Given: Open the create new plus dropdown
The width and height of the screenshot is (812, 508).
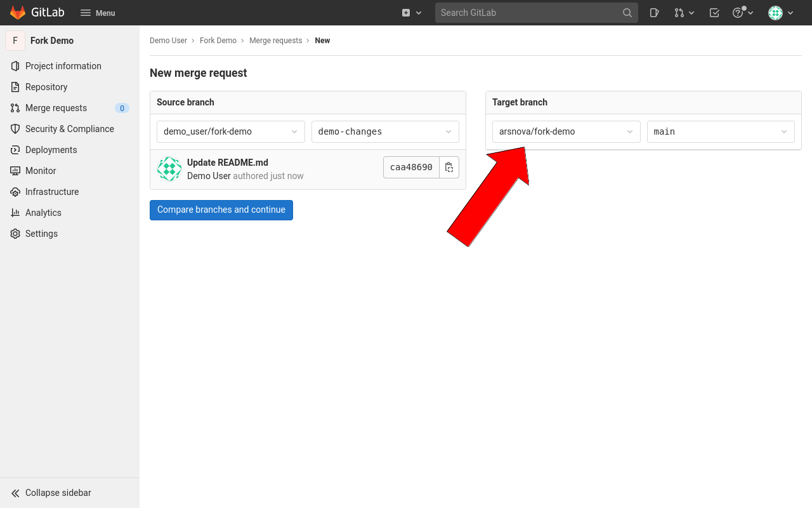Looking at the screenshot, I should tap(412, 13).
